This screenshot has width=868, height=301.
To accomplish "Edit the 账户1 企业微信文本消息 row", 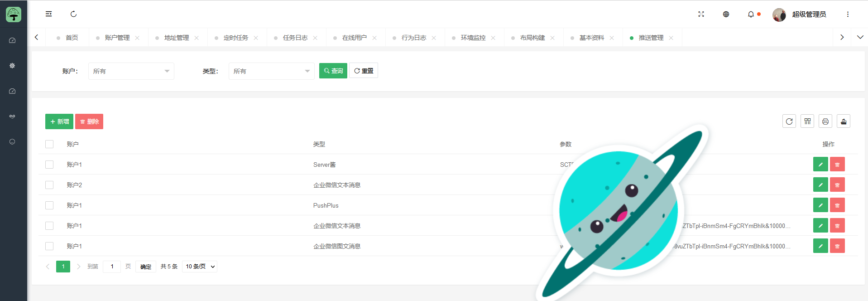I will coord(820,225).
